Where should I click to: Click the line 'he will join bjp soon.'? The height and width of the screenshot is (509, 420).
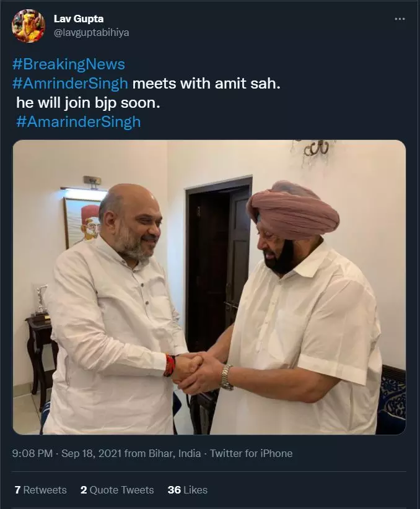(x=88, y=103)
